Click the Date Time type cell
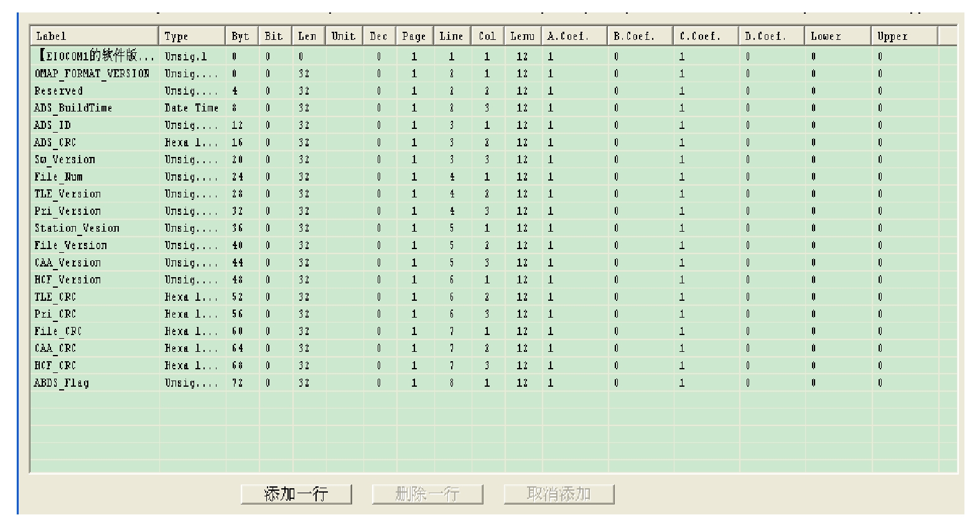The image size is (980, 525). [192, 108]
